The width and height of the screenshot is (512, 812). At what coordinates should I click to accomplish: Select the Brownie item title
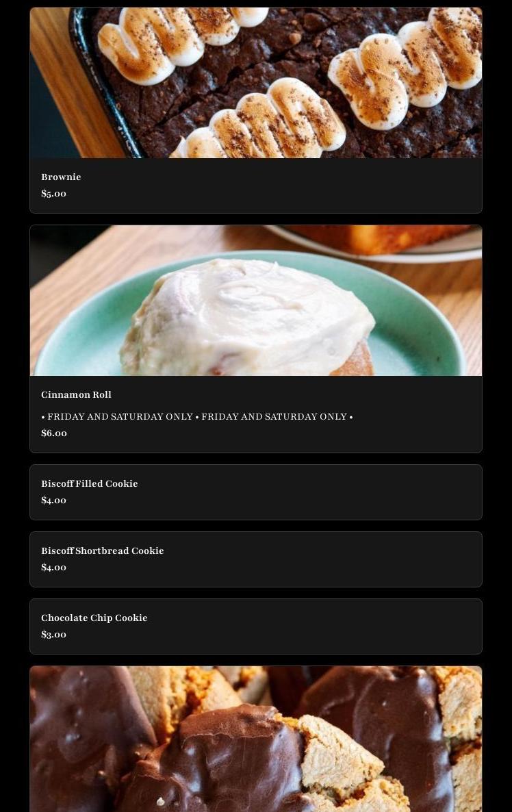click(61, 177)
